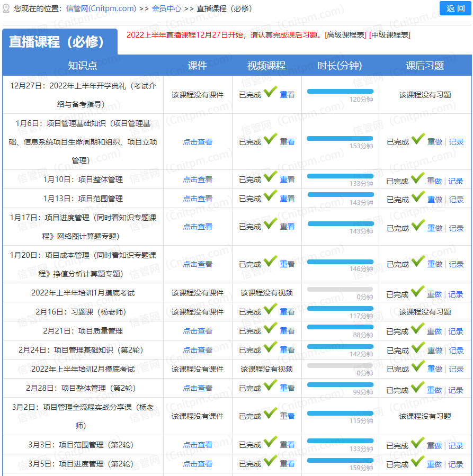Screen dimensions: 473x476
Task: Click exercise checkmark for 1月摸底考试 row
Action: [417, 292]
